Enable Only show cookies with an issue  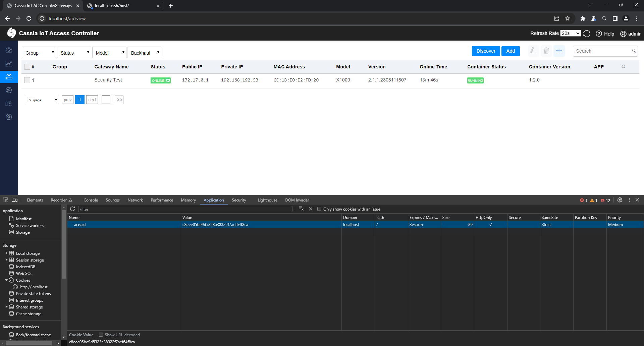319,209
